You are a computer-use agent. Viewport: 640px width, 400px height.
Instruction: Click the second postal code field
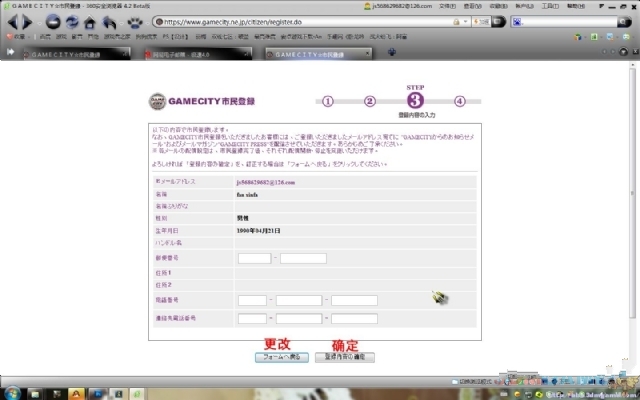(x=303, y=258)
